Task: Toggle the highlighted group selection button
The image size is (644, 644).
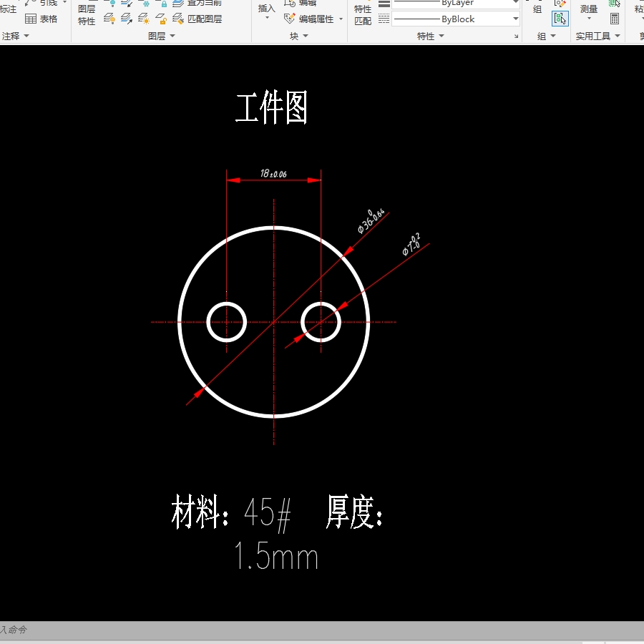Action: click(560, 19)
